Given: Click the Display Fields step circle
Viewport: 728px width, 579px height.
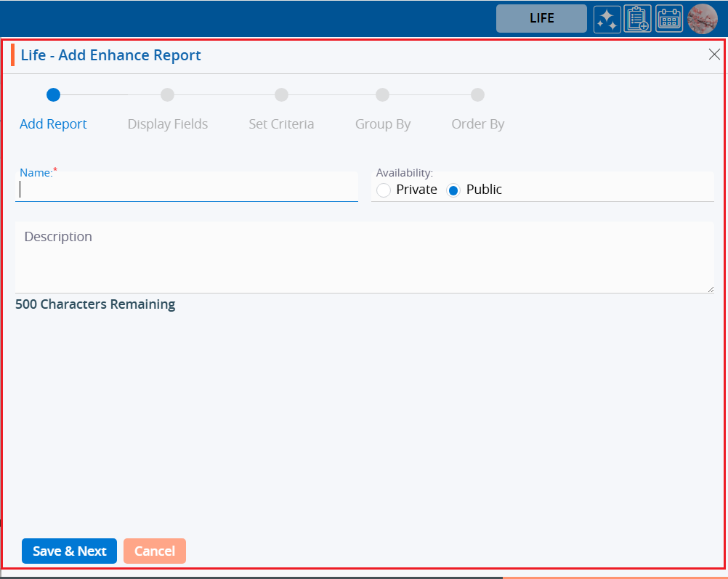Looking at the screenshot, I should coord(167,94).
